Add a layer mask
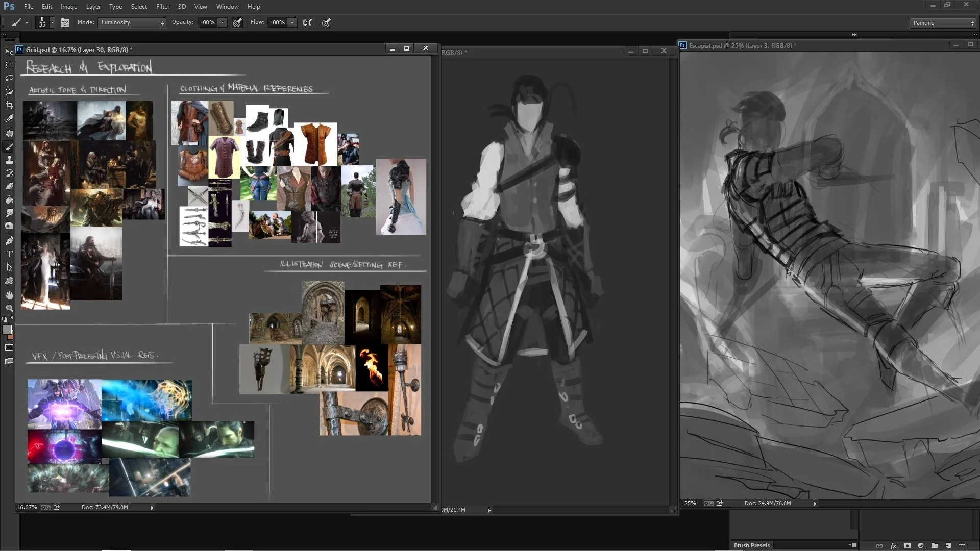980x551 pixels. coord(907,546)
